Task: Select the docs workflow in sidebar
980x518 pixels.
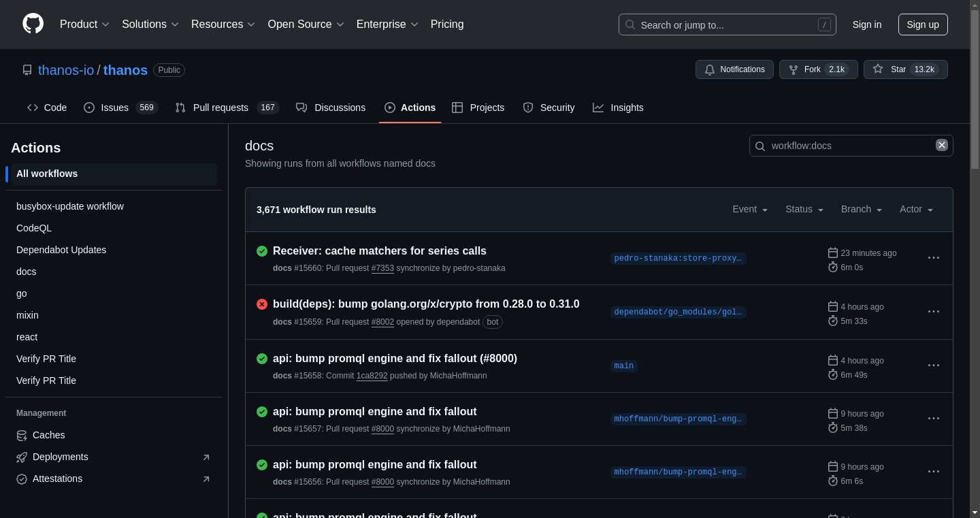Action: pos(114,272)
